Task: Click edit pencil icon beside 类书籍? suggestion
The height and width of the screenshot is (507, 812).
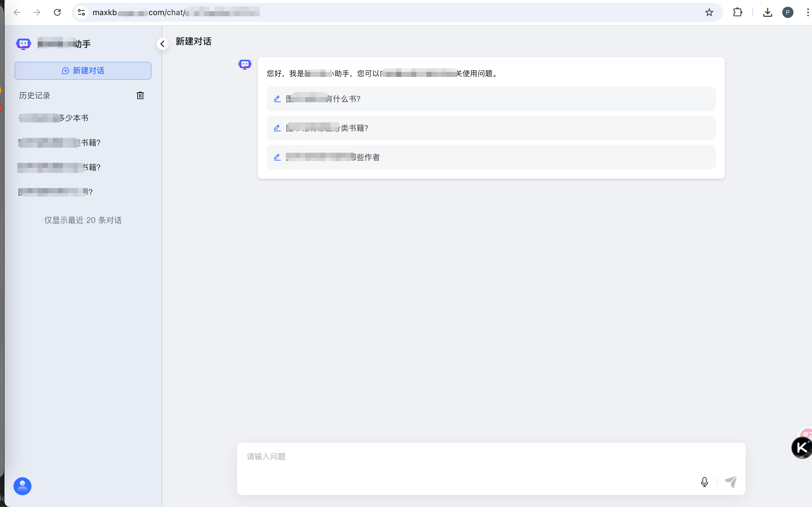Action: point(277,128)
